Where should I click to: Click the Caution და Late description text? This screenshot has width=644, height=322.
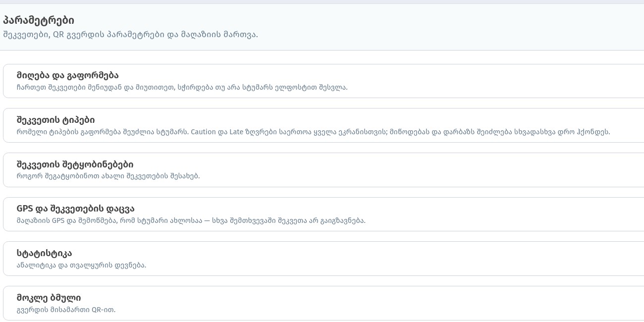[313, 132]
